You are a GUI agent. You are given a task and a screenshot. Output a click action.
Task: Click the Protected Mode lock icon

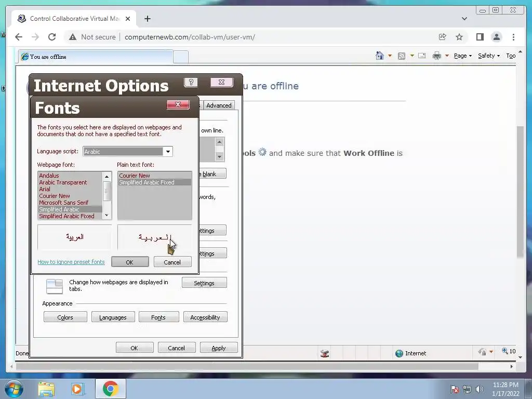[482, 352]
